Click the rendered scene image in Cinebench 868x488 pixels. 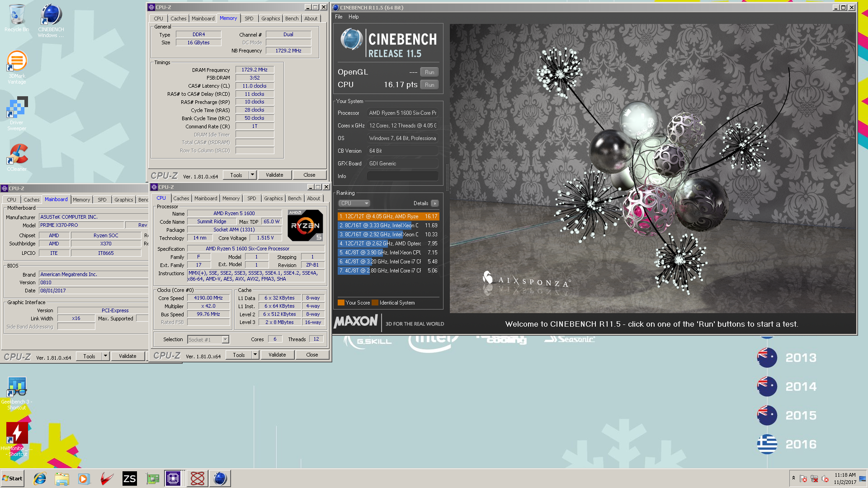pyautogui.click(x=652, y=168)
